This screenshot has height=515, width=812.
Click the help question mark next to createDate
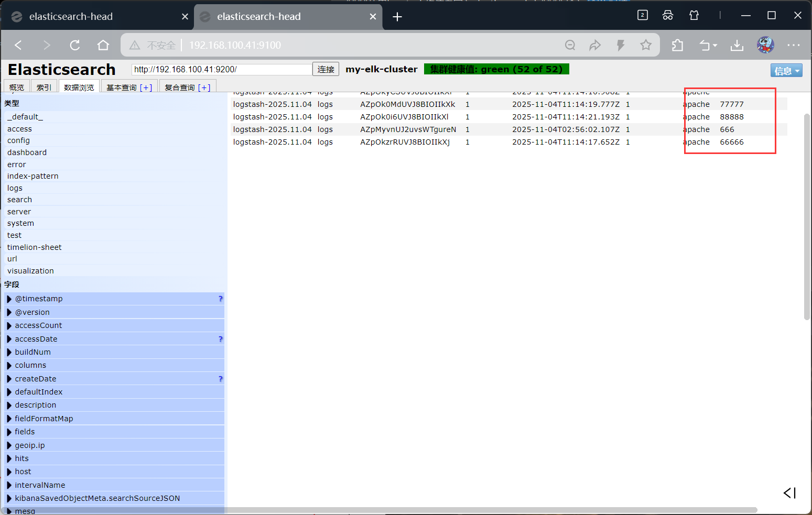[221, 379]
